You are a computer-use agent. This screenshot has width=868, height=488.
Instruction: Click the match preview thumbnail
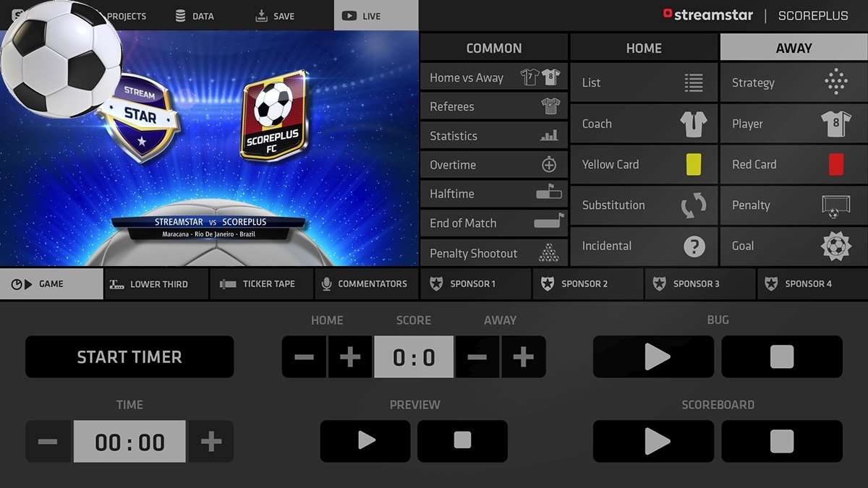tap(209, 148)
